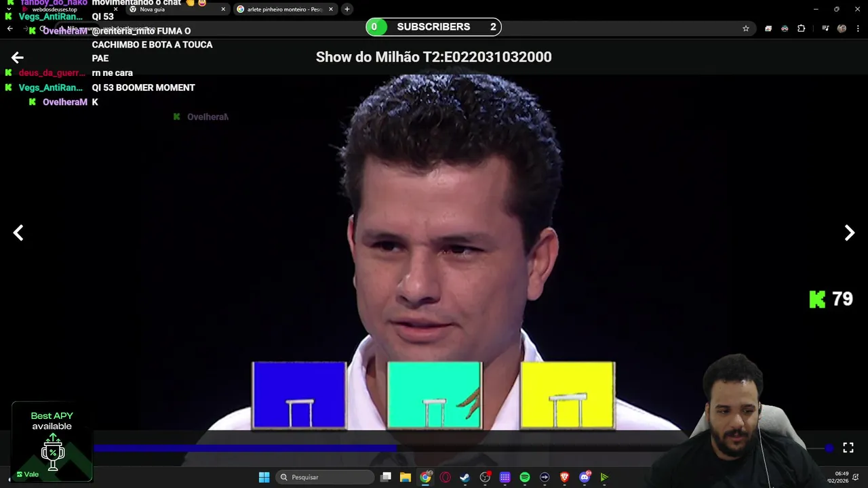Viewport: 868px width, 488px height.
Task: Open the green play-arrow app on the taskbar
Action: coord(604,477)
